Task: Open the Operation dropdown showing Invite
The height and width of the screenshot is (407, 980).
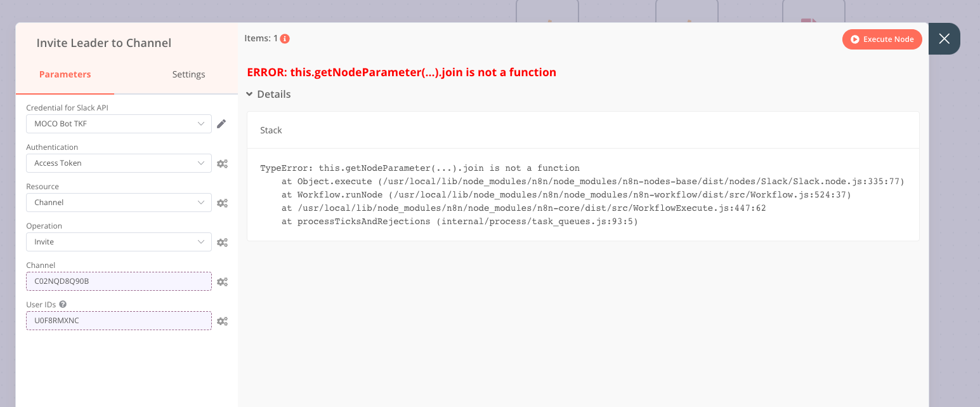Action: point(119,241)
